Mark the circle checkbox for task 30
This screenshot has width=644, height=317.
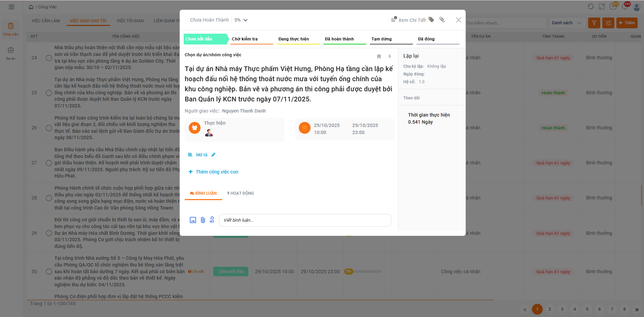click(x=49, y=272)
